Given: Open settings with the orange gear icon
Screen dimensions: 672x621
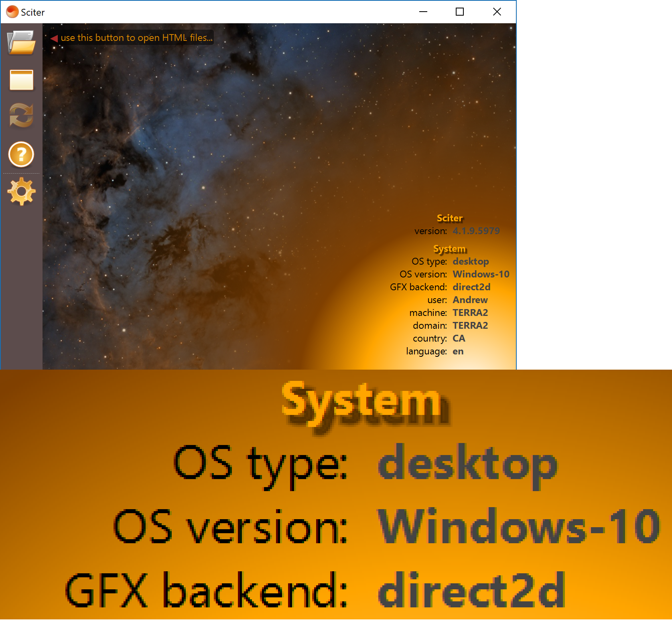Looking at the screenshot, I should coord(21,192).
